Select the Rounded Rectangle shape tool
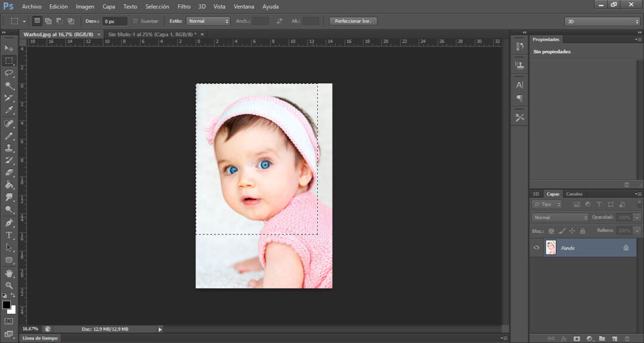 (8, 260)
